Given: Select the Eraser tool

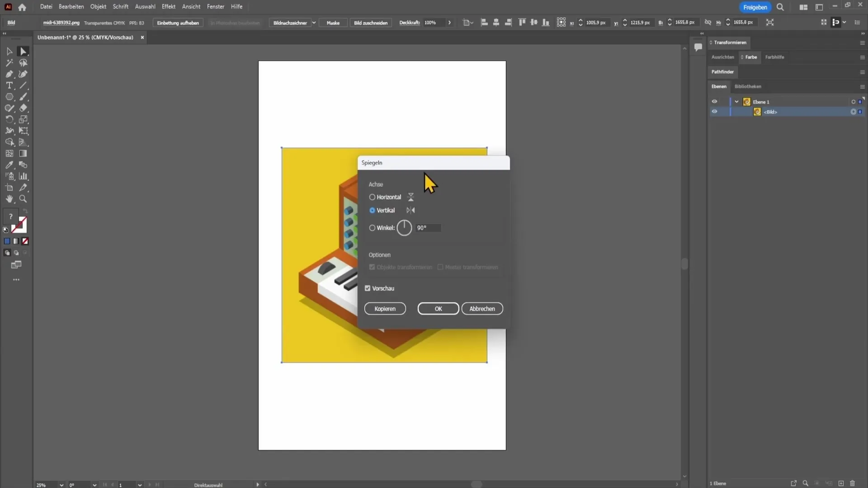Looking at the screenshot, I should 23,108.
